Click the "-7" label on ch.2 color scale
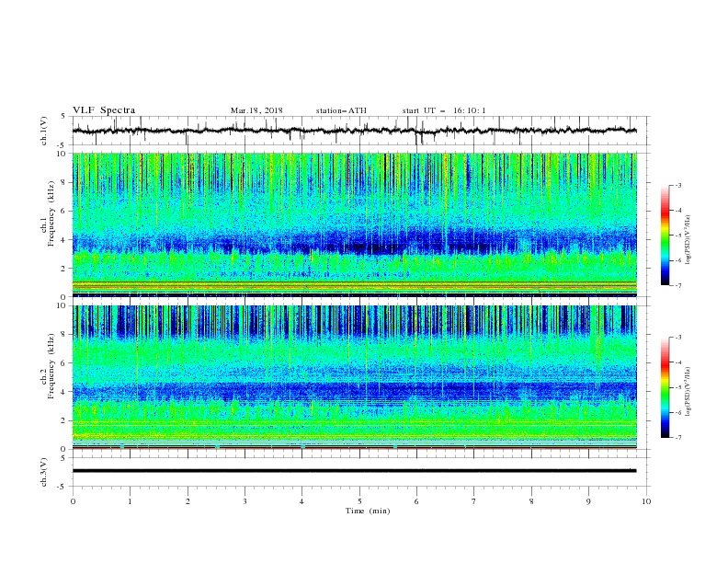The image size is (728, 563). pos(677,438)
